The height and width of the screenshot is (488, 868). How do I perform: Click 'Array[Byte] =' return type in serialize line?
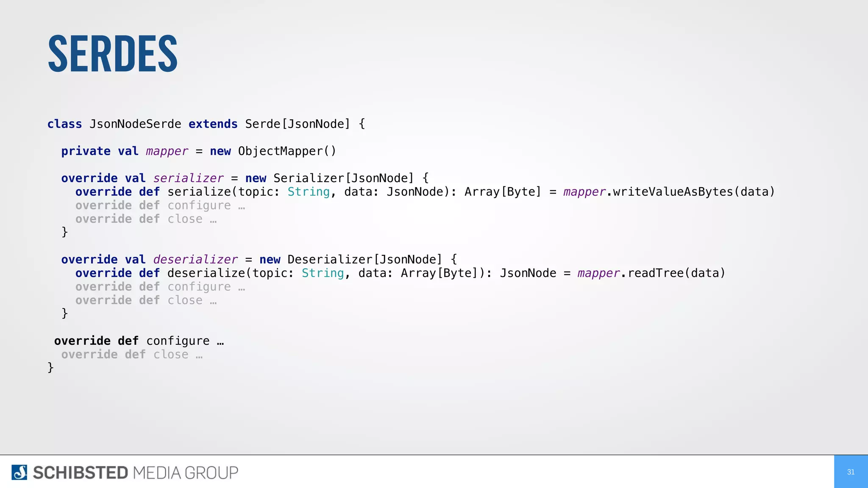(510, 192)
